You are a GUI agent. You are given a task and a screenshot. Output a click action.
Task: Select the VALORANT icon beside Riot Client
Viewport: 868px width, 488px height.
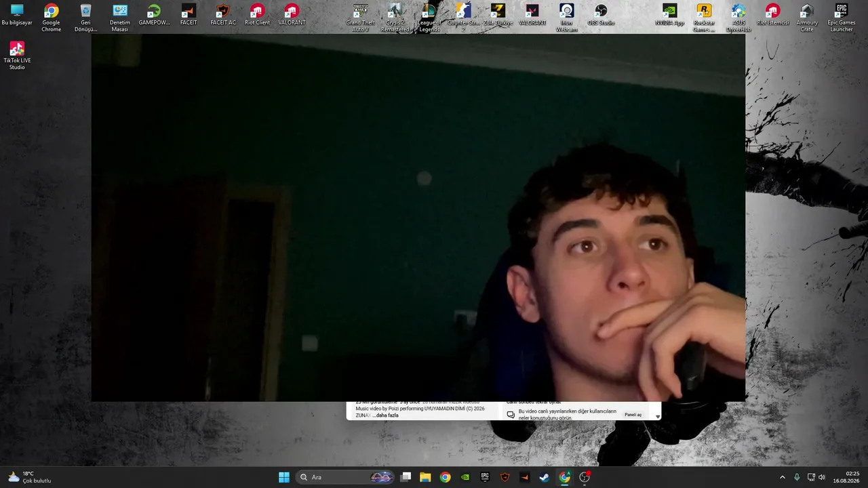click(x=292, y=15)
